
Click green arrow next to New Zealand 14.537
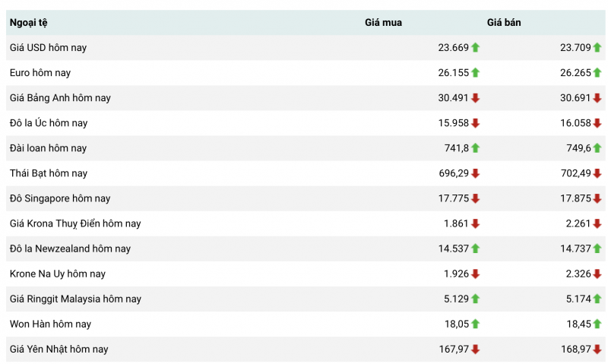tap(475, 248)
